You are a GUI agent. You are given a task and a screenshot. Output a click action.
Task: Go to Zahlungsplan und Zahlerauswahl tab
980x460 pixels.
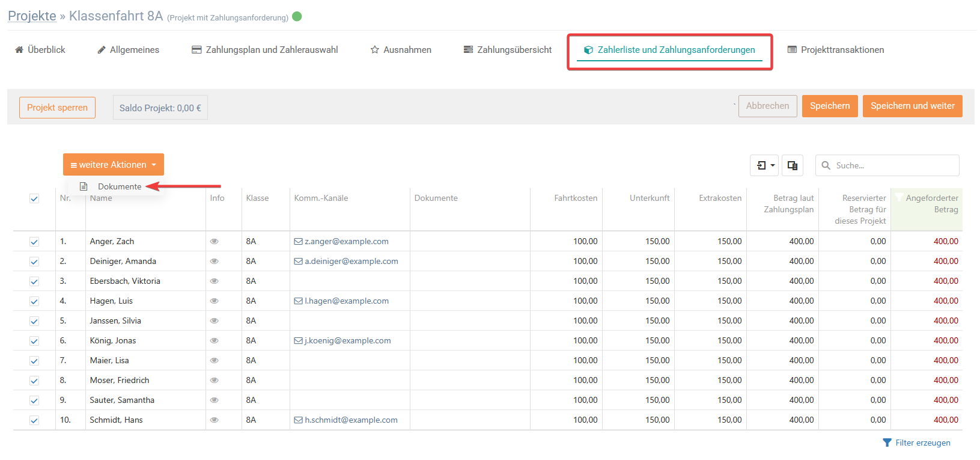coord(265,50)
